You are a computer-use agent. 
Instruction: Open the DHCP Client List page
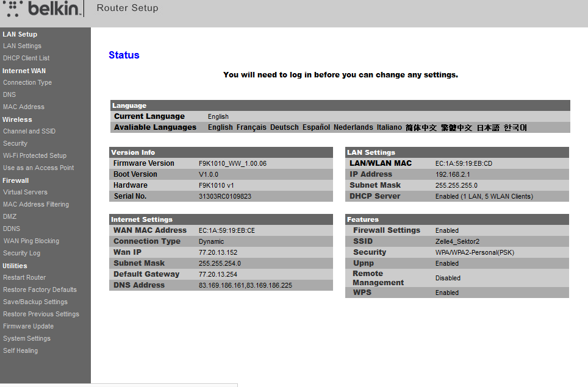26,58
